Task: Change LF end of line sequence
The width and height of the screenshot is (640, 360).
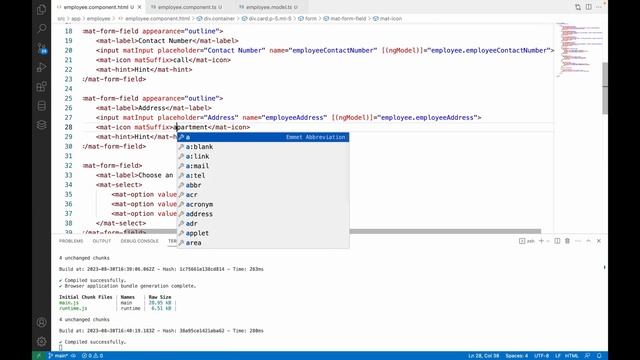Action: point(558,356)
